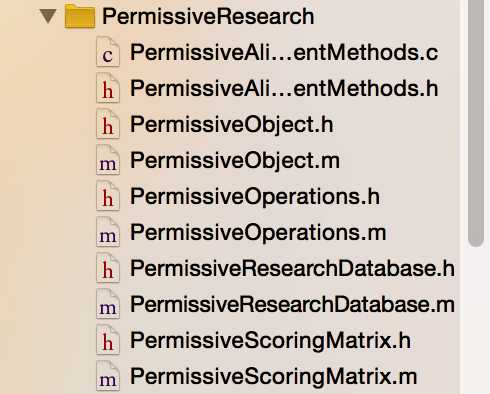
Task: Click the header icon beside PermissiveObject.h
Action: (108, 124)
